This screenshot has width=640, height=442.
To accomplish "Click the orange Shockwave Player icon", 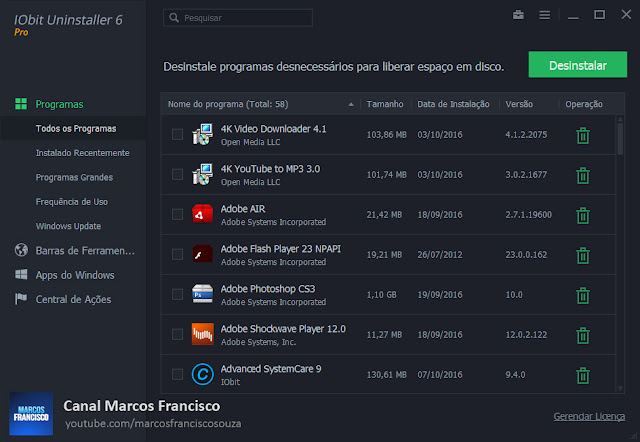I will [202, 334].
